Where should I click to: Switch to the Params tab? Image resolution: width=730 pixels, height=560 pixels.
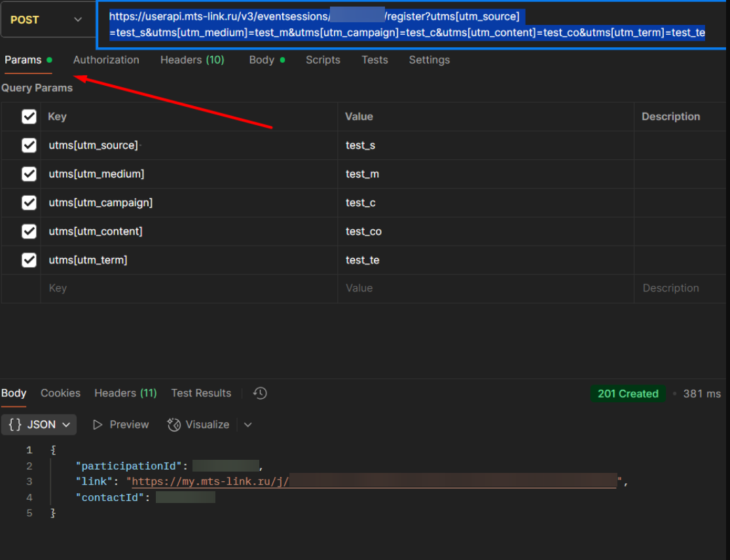point(28,60)
